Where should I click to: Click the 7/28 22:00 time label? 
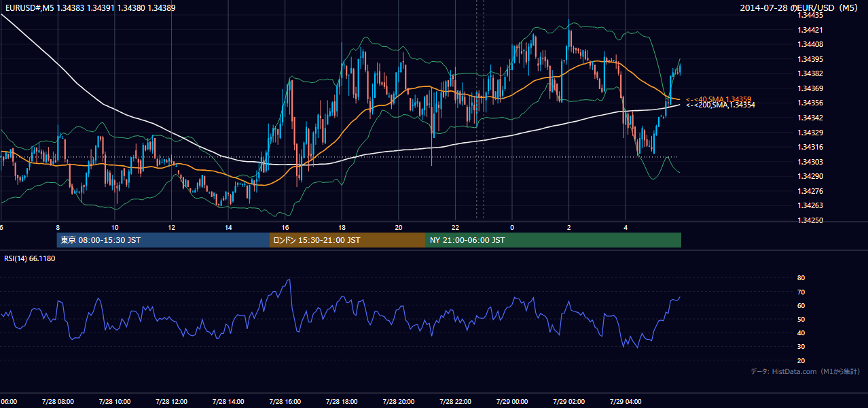455,402
